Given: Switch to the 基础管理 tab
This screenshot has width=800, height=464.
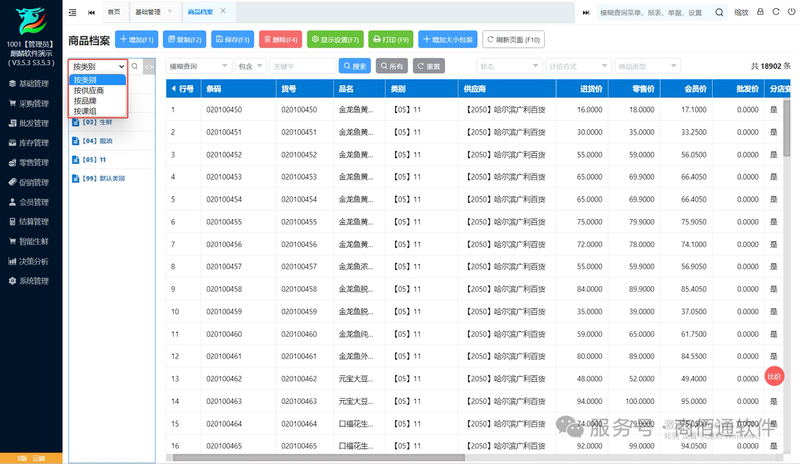Looking at the screenshot, I should click(147, 12).
